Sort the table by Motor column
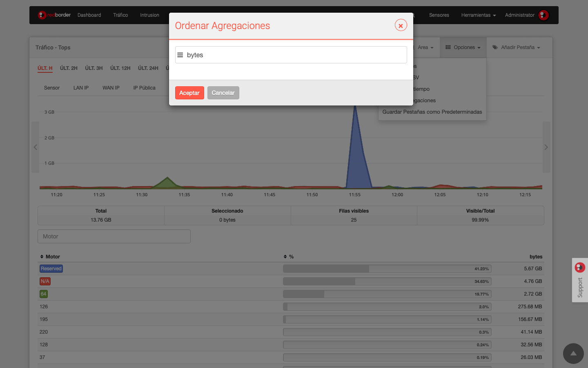Viewport: 588px width, 368px height. 50,257
